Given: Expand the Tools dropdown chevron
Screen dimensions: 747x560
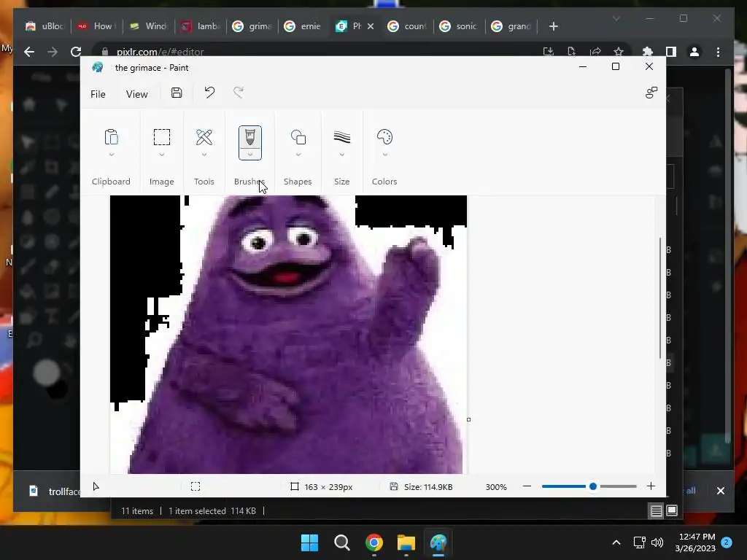Looking at the screenshot, I should click(x=204, y=155).
